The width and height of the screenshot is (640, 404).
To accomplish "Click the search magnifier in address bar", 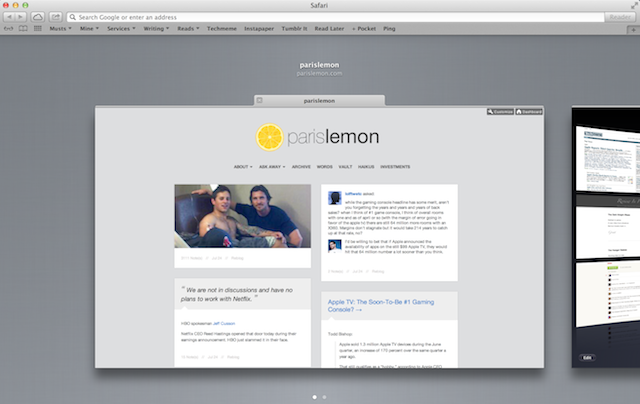I will coord(73,17).
